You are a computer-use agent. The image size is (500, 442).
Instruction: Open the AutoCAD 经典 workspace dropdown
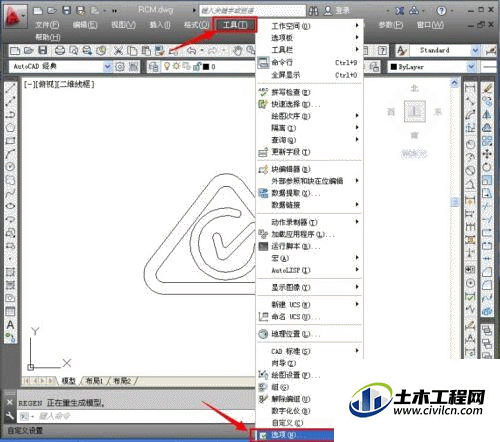coord(107,67)
